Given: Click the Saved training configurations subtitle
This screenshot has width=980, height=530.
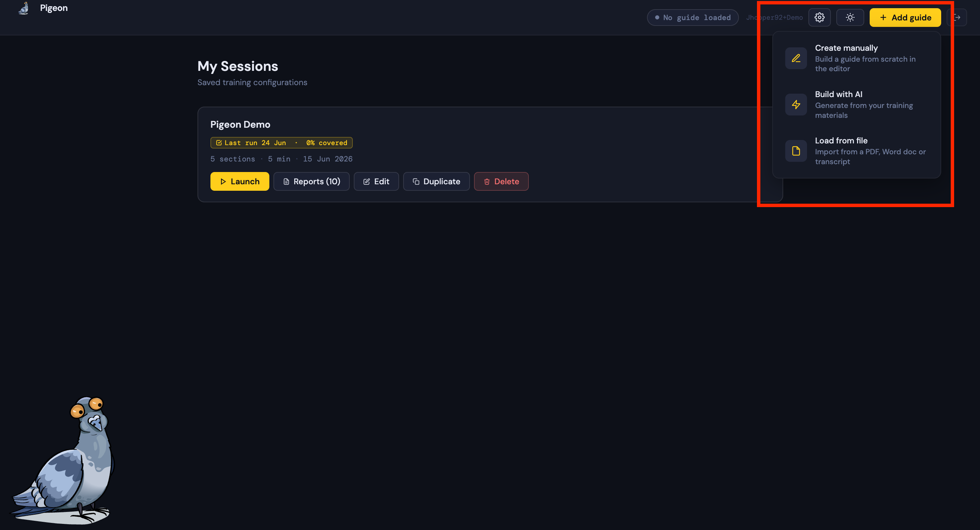Looking at the screenshot, I should (252, 82).
